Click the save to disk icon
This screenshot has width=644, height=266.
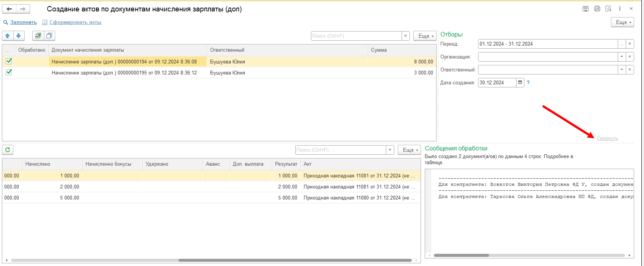click(585, 9)
